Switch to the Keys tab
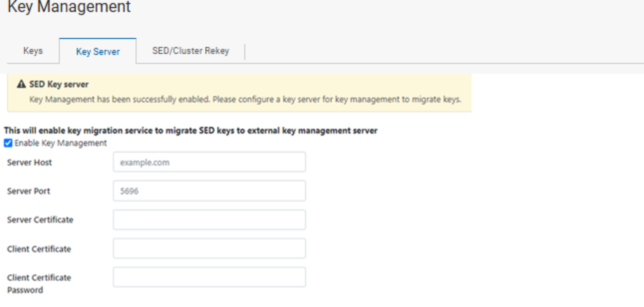The width and height of the screenshot is (644, 307). click(x=33, y=51)
